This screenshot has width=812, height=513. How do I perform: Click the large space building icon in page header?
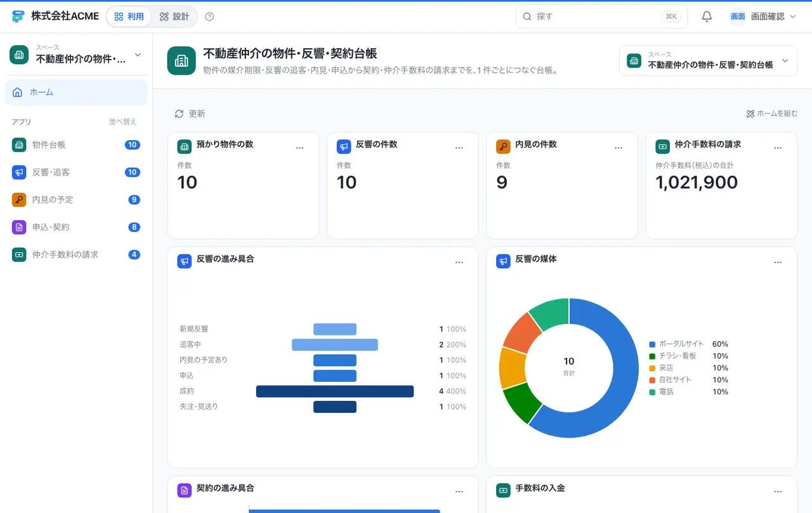(181, 61)
